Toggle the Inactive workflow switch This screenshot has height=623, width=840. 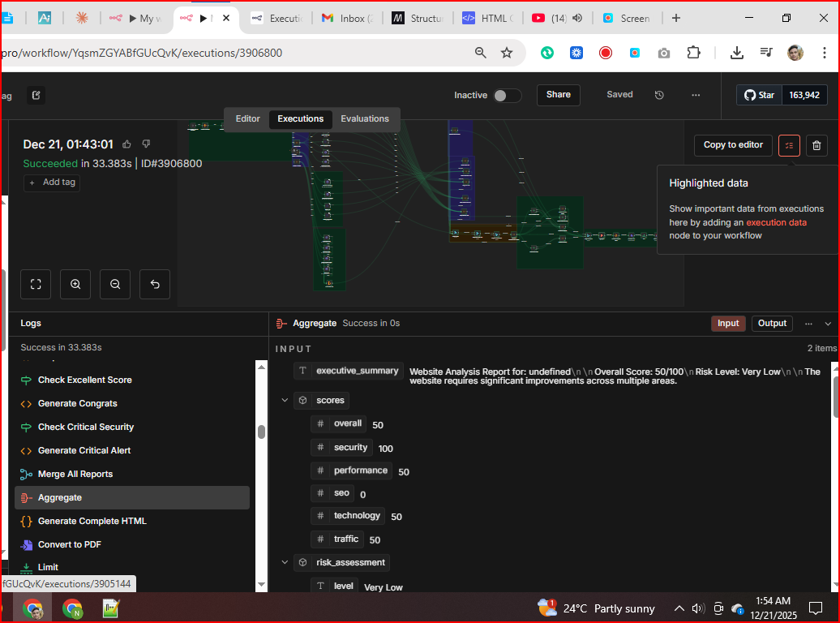(508, 95)
